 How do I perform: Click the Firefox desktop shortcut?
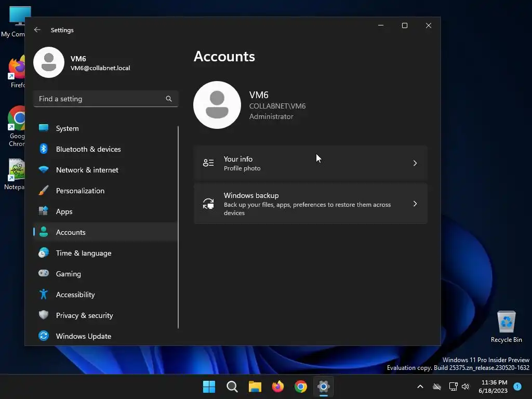tap(16, 71)
